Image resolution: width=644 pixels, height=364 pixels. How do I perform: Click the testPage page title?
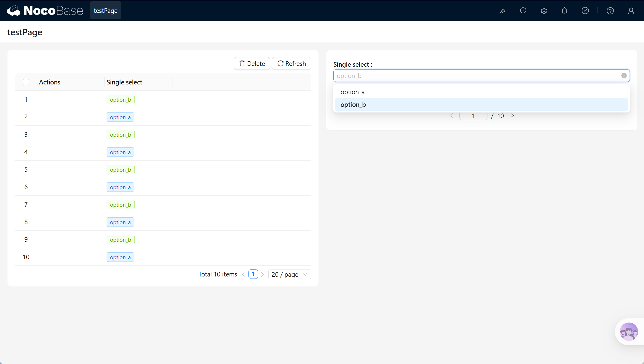[25, 32]
